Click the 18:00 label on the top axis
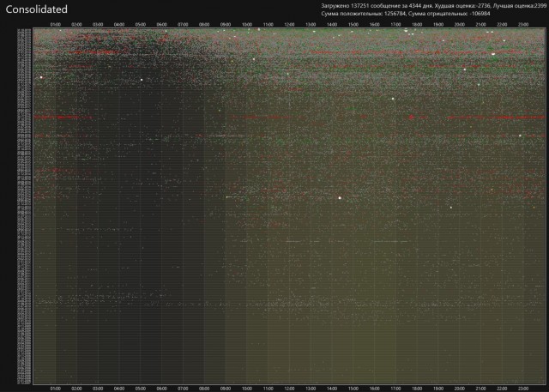Screen dimensions: 549x392 (x=417, y=25)
